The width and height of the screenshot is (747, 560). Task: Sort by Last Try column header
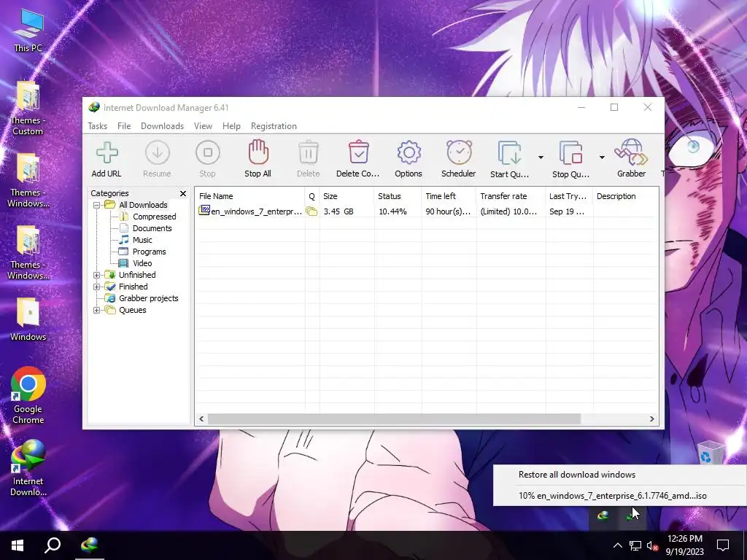pos(569,196)
